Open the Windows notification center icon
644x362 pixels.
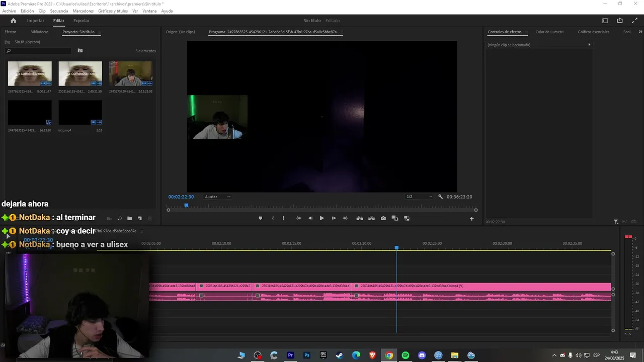[x=633, y=355]
